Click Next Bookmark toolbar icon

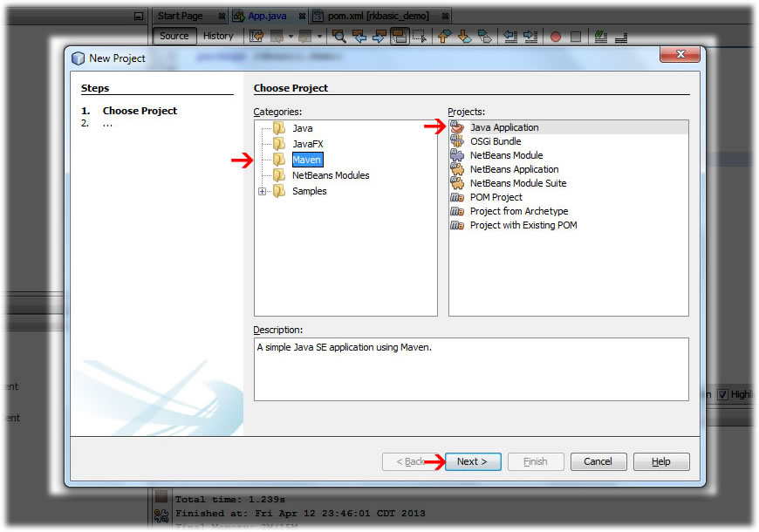[x=465, y=37]
